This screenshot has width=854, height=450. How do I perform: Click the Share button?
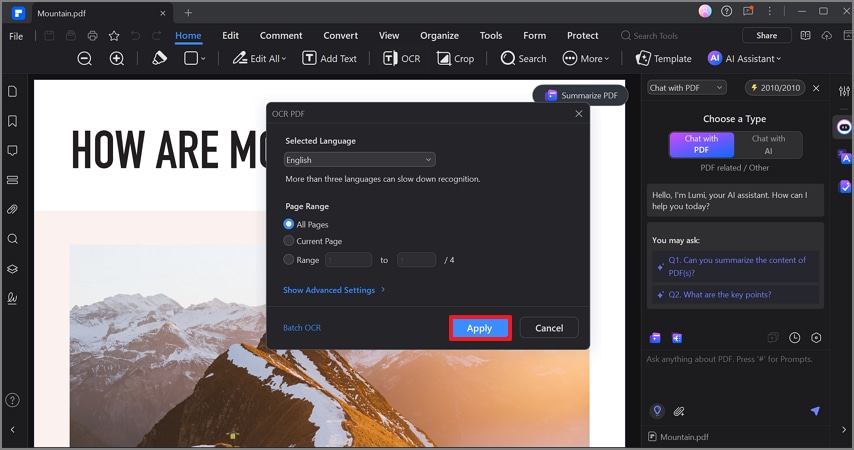[x=766, y=35]
